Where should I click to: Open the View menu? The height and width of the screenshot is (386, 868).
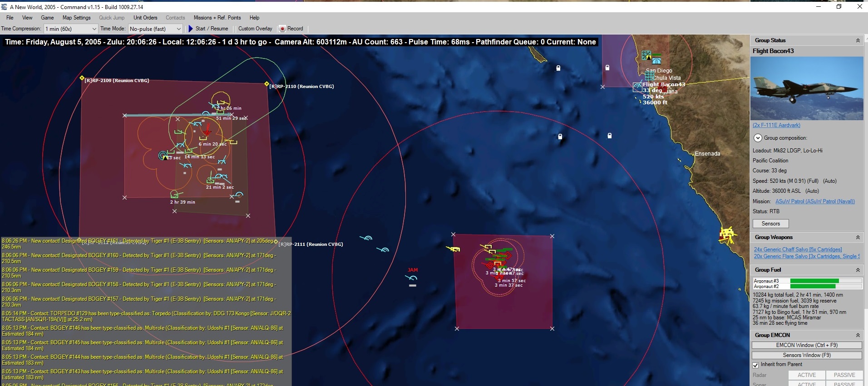coord(27,18)
